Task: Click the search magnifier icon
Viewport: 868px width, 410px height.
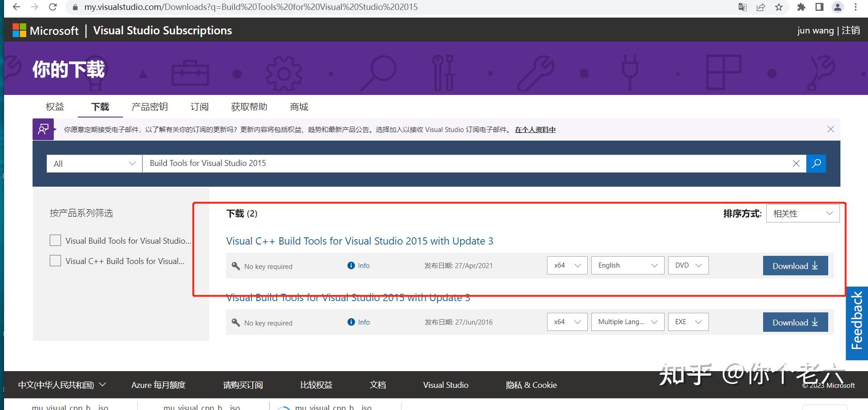Action: tap(816, 163)
